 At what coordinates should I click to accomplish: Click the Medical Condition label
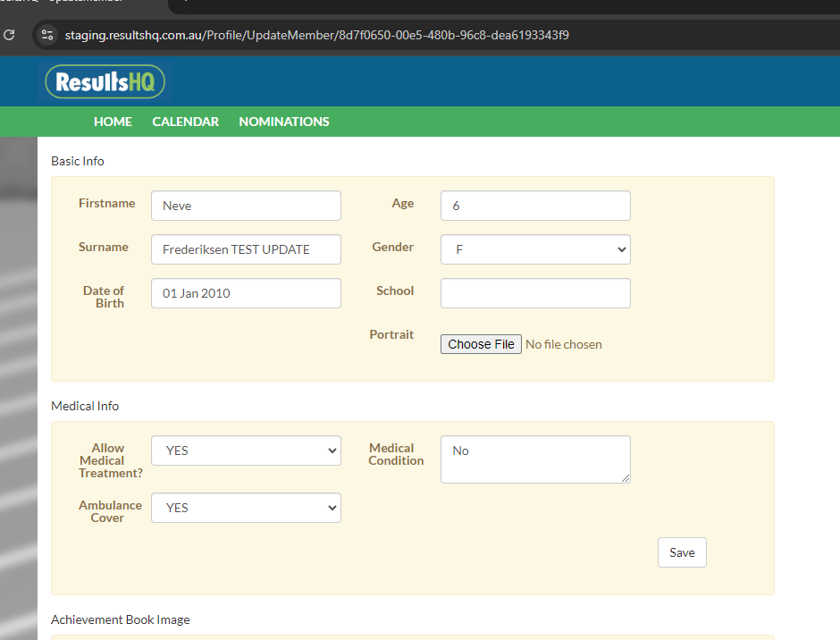tap(396, 454)
